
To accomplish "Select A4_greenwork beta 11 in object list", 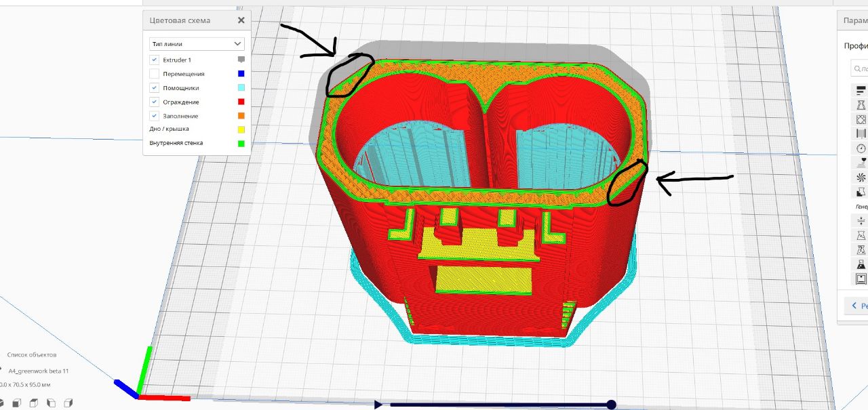I will (39, 371).
